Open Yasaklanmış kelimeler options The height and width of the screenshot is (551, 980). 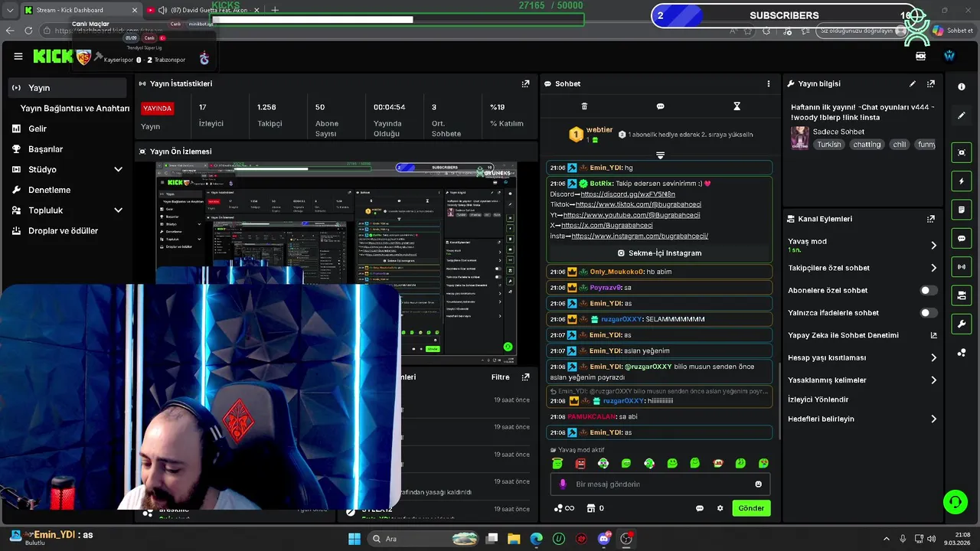[x=862, y=380]
